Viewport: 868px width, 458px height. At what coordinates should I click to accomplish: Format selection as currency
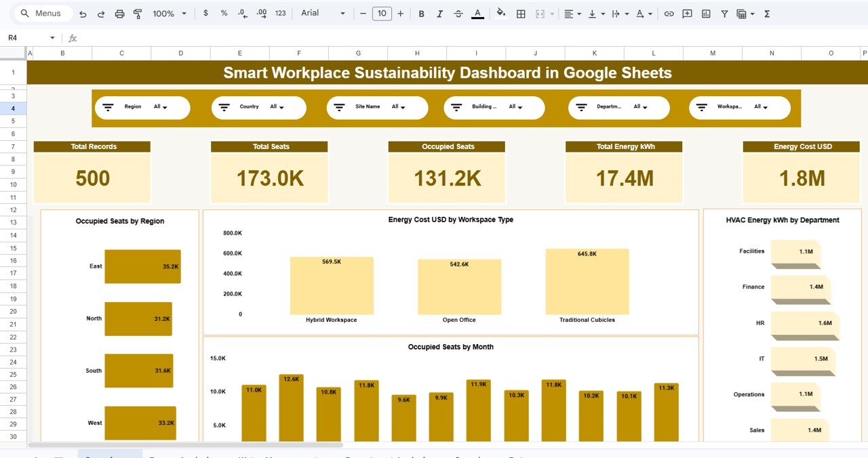tap(205, 13)
